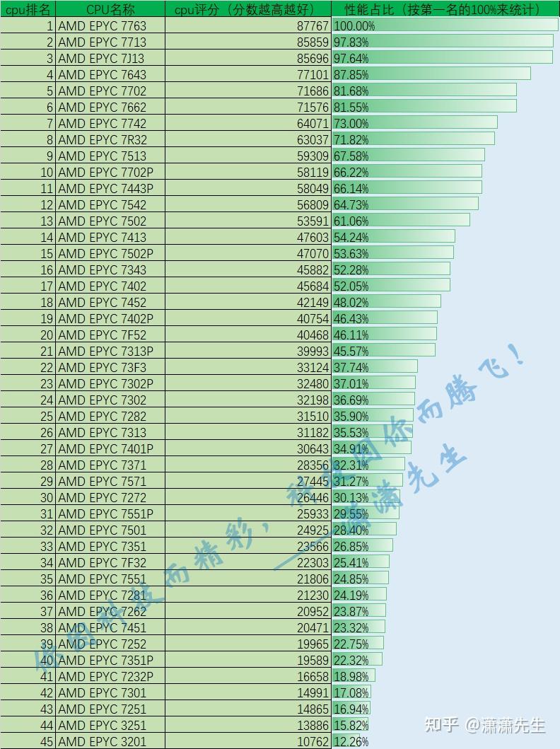Image resolution: width=560 pixels, height=749 pixels.
Task: Select score cell '71686'
Action: pyautogui.click(x=247, y=91)
